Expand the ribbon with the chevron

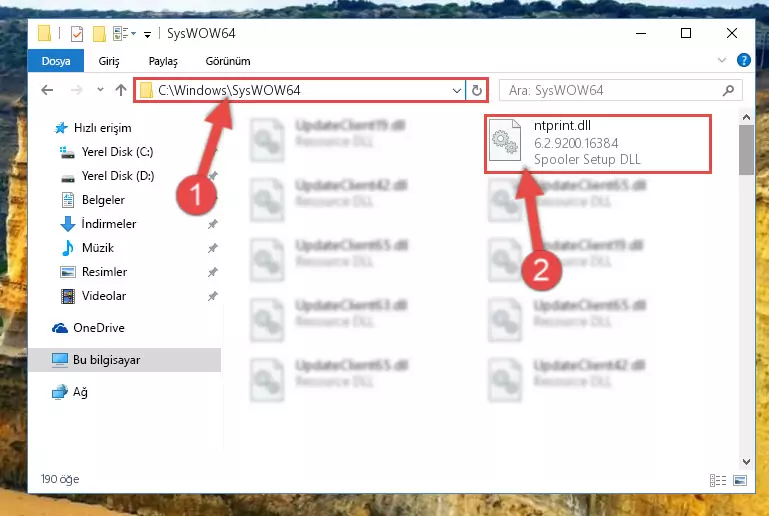click(722, 60)
